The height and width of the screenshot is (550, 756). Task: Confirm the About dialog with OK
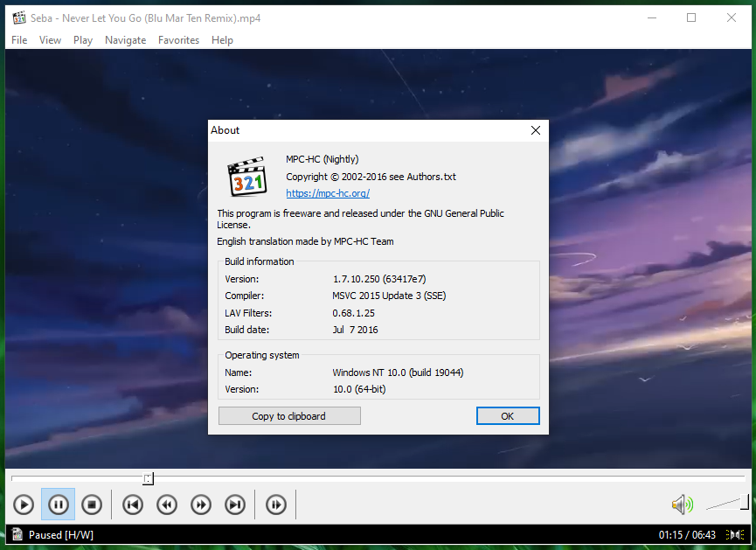(x=508, y=416)
